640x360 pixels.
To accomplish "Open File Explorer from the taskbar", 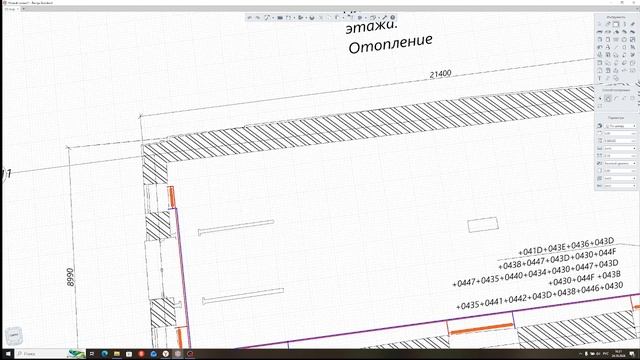I will point(117,353).
